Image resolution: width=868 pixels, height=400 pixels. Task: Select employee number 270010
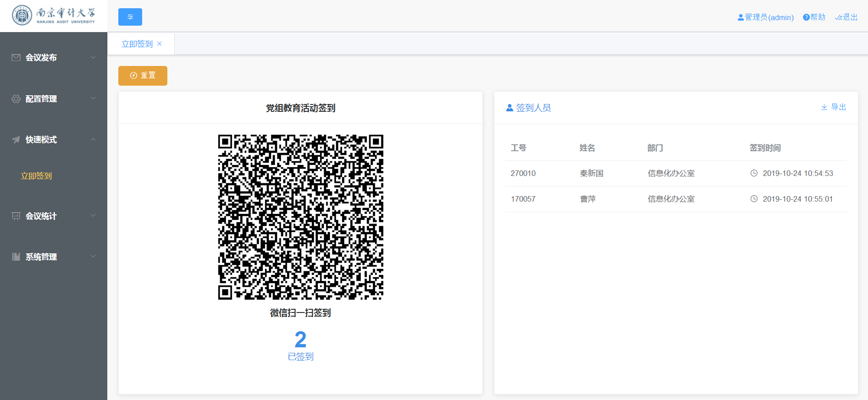pos(523,173)
